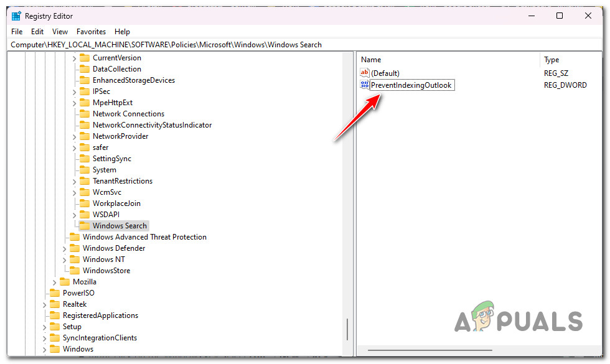
Task: Click the NetworkConnectivityStatusIndicator folder icon
Action: pyautogui.click(x=85, y=125)
